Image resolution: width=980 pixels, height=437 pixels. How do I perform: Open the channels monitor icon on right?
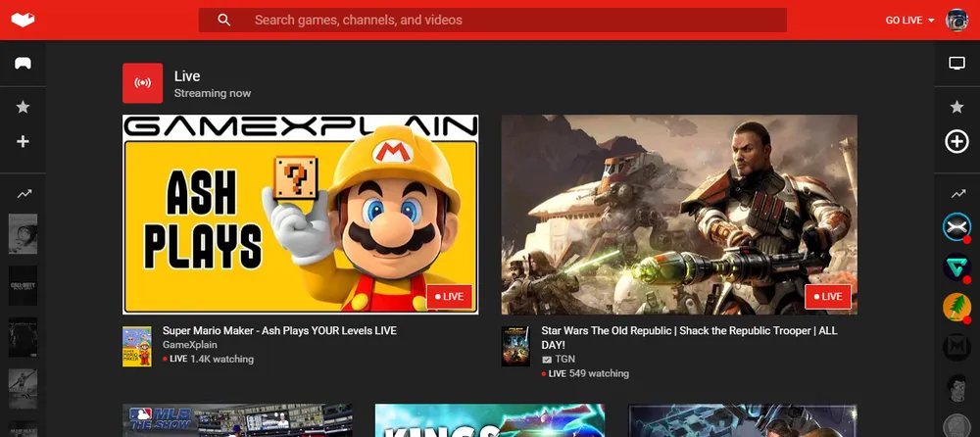coord(956,64)
